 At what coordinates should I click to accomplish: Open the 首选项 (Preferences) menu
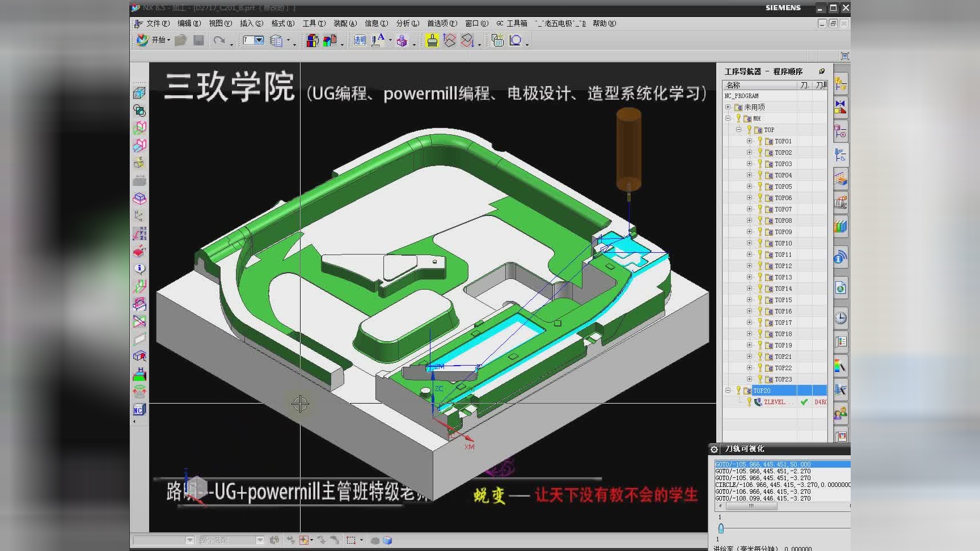pyautogui.click(x=442, y=23)
